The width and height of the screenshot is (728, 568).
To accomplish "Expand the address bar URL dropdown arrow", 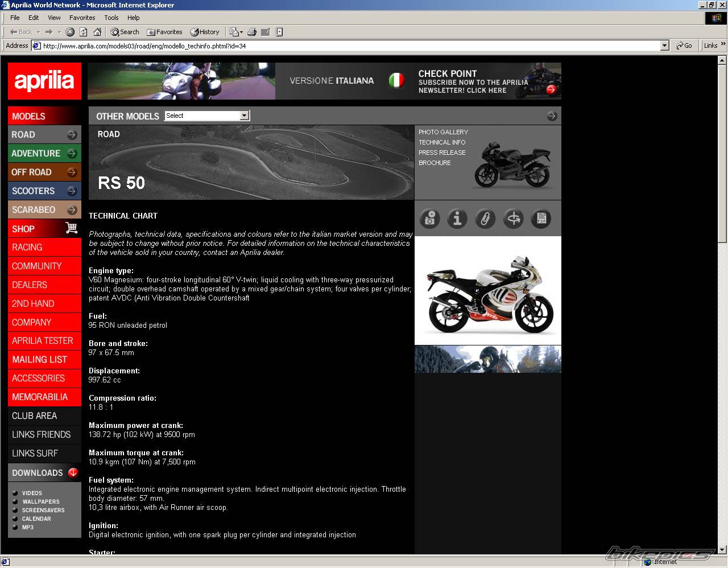I will click(x=664, y=46).
